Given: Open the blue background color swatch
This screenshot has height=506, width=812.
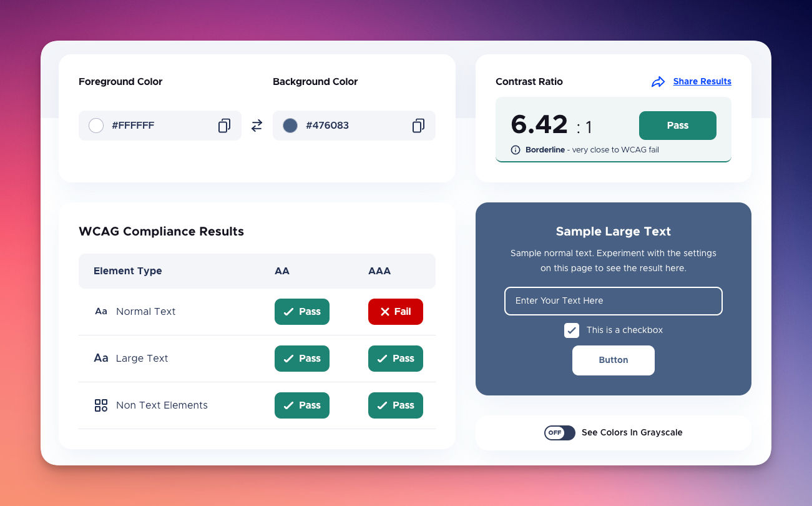Looking at the screenshot, I should coord(290,126).
